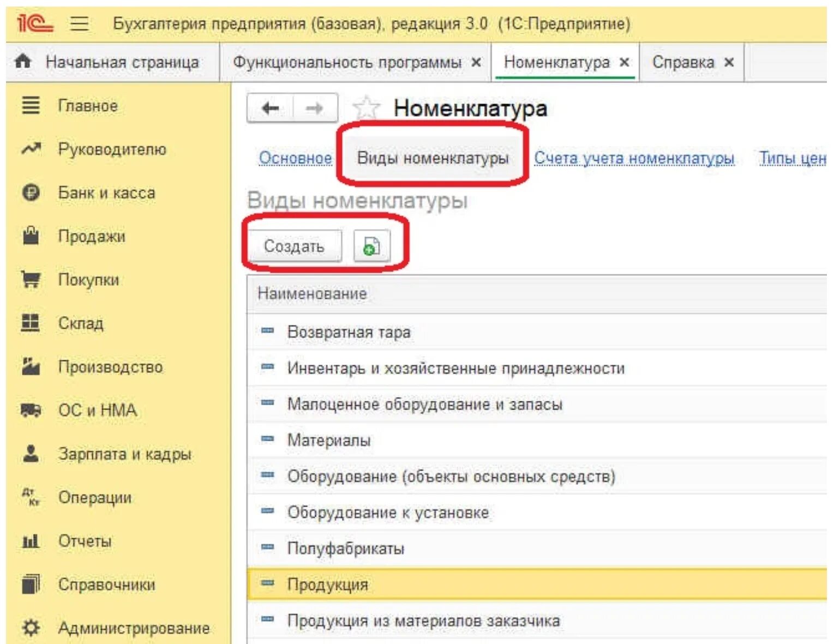Select the highlighted Продукция row
The image size is (834, 644).
(x=537, y=584)
